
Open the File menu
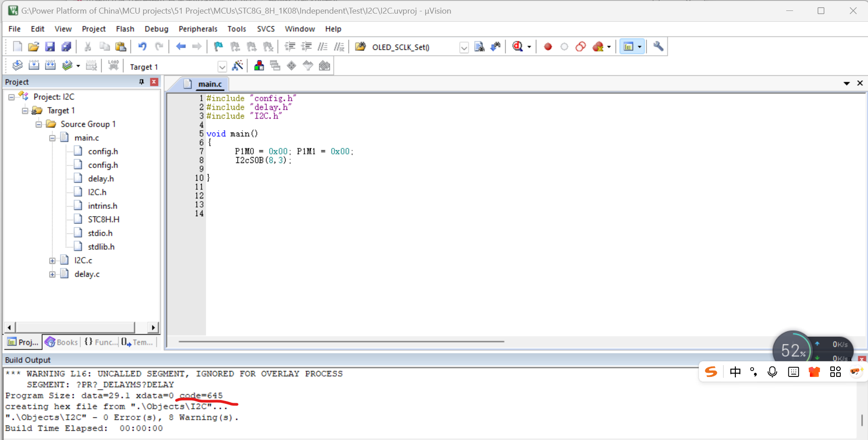[15, 29]
